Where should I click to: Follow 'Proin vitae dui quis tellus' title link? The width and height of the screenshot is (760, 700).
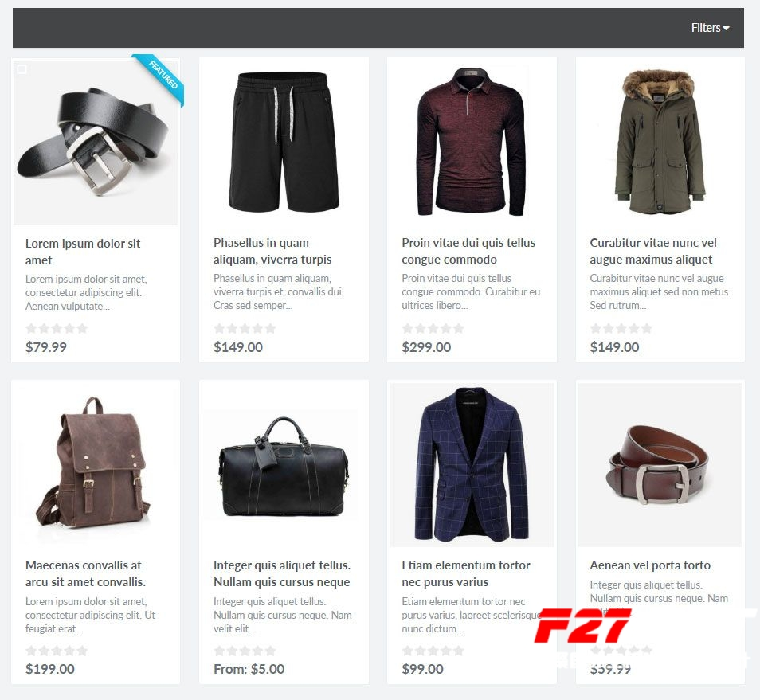468,251
